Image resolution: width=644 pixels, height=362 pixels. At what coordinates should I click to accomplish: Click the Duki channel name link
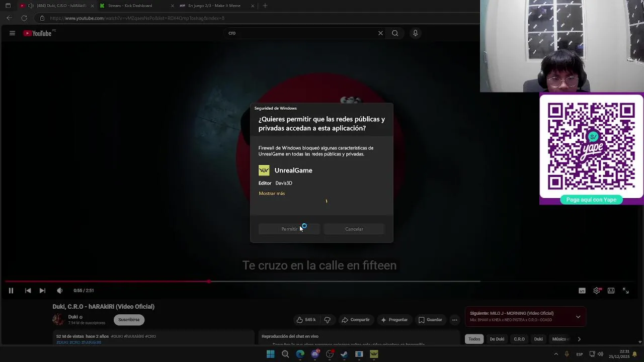73,317
